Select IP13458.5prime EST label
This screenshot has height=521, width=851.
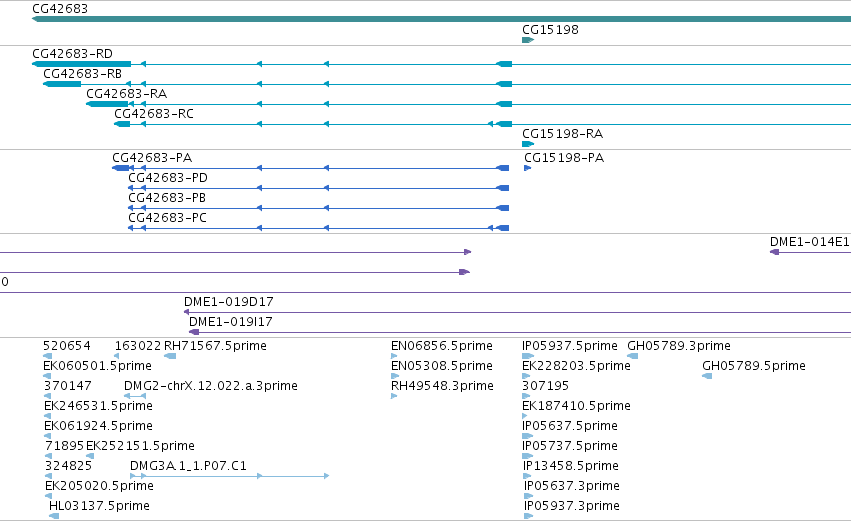[571, 466]
